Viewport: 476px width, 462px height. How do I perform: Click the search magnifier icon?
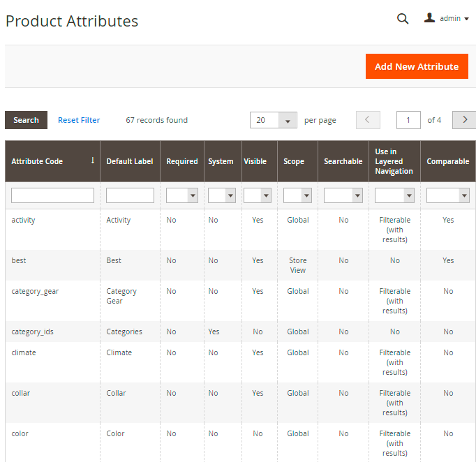click(403, 19)
